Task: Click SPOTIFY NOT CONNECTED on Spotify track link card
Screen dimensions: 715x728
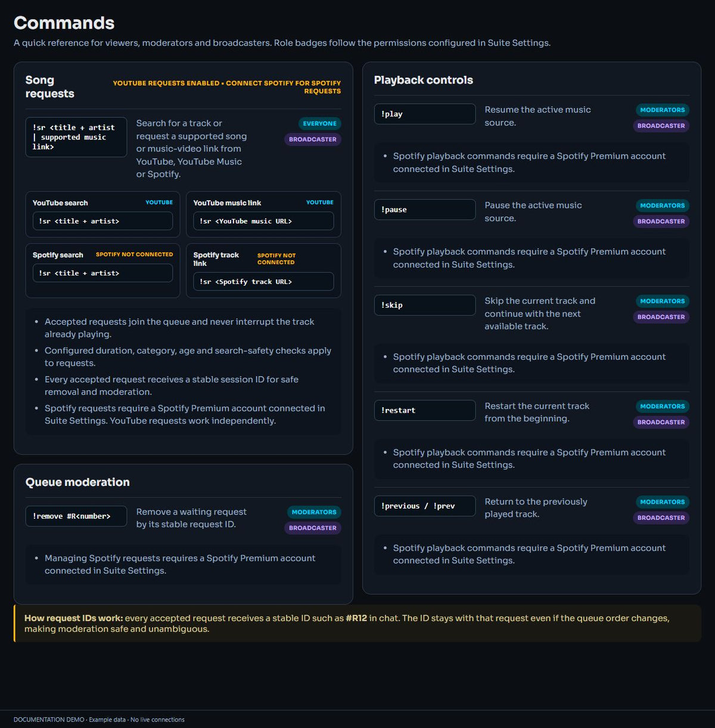Action: 276,259
